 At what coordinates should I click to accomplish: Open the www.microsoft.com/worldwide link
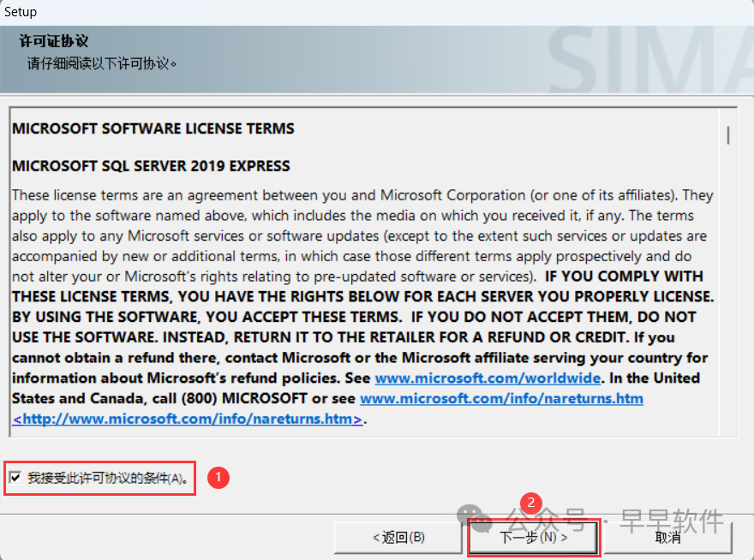click(488, 378)
